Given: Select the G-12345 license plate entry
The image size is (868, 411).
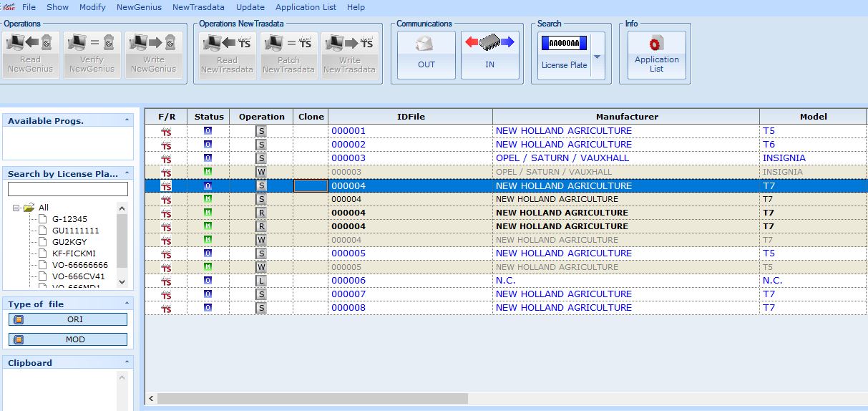Looking at the screenshot, I should tap(69, 219).
